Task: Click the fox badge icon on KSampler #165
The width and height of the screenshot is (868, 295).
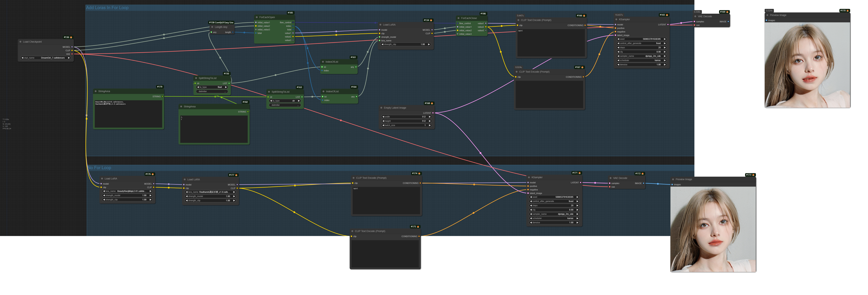Action: tap(667, 15)
